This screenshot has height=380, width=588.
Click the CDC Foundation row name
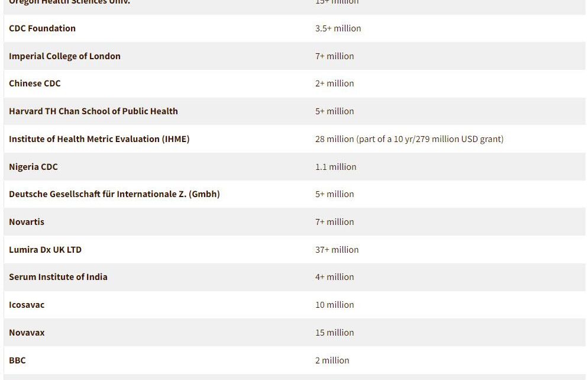coord(42,28)
